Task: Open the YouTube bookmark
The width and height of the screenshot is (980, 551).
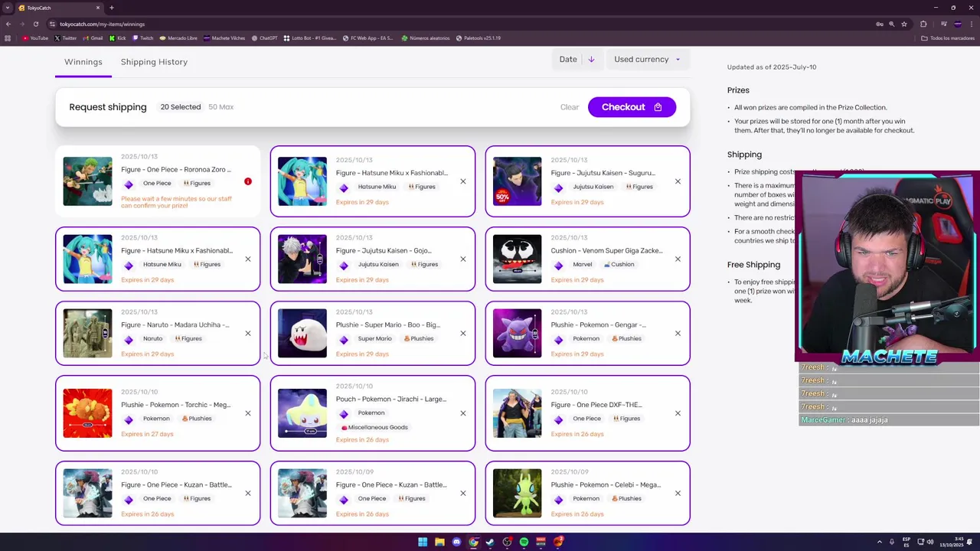Action: point(35,38)
